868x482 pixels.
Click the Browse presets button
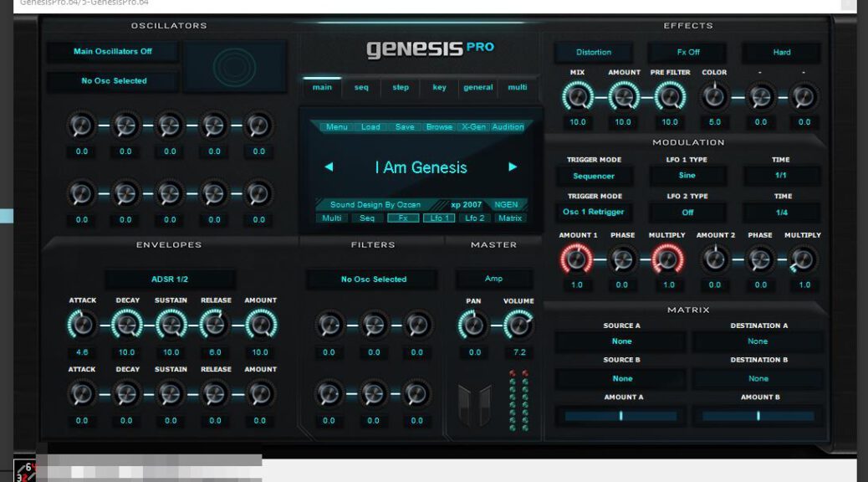coord(439,127)
